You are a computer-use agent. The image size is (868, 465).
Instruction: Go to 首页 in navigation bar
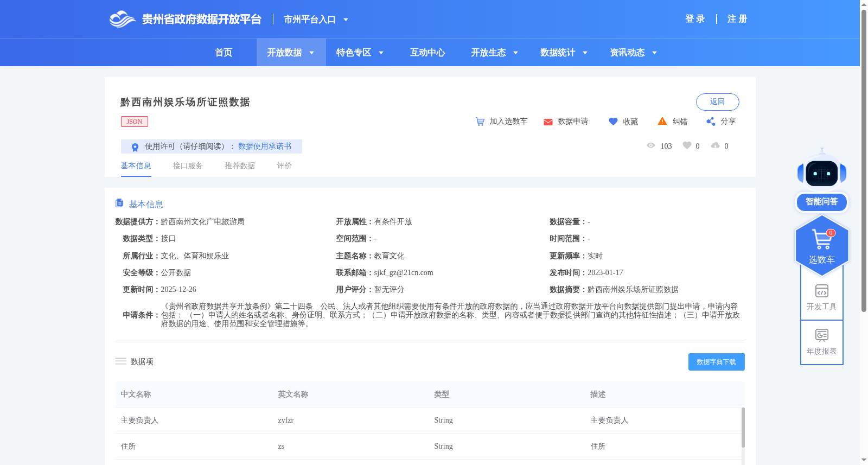point(224,53)
